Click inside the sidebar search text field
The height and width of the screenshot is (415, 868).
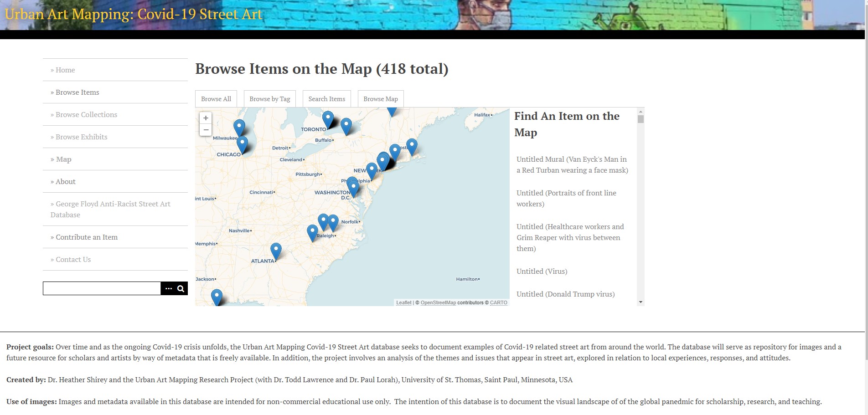(102, 288)
